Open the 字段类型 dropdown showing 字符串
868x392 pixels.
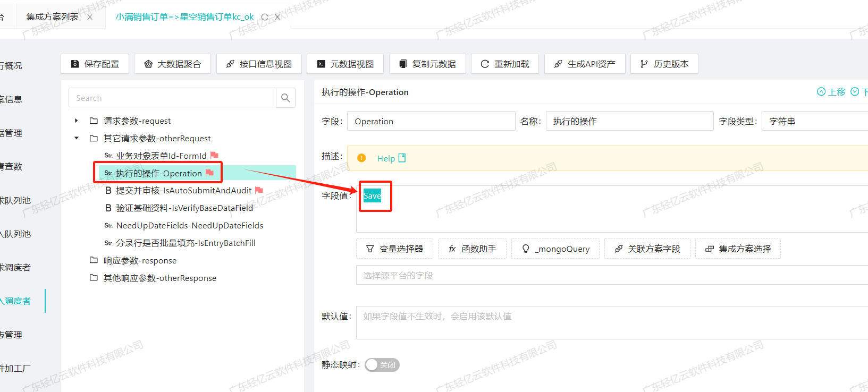tap(815, 121)
